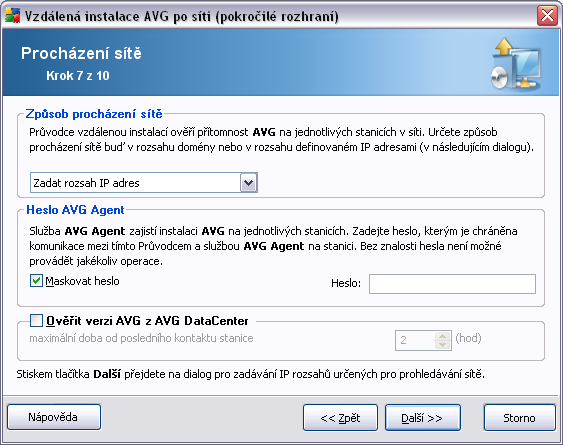The image size is (563, 445).
Task: Click the window title Vzdálená instalace AVG po síti
Action: point(182,16)
